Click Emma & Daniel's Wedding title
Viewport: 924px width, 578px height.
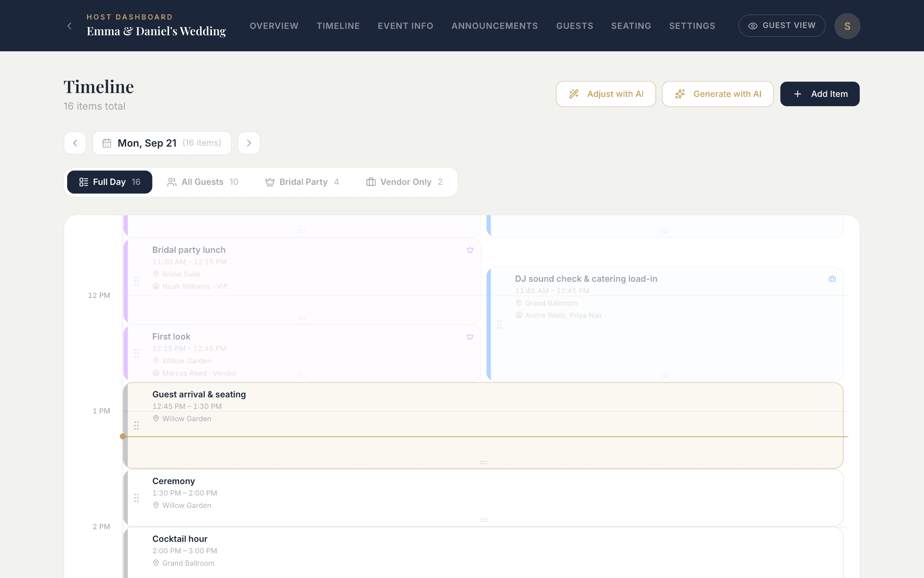coord(156,31)
